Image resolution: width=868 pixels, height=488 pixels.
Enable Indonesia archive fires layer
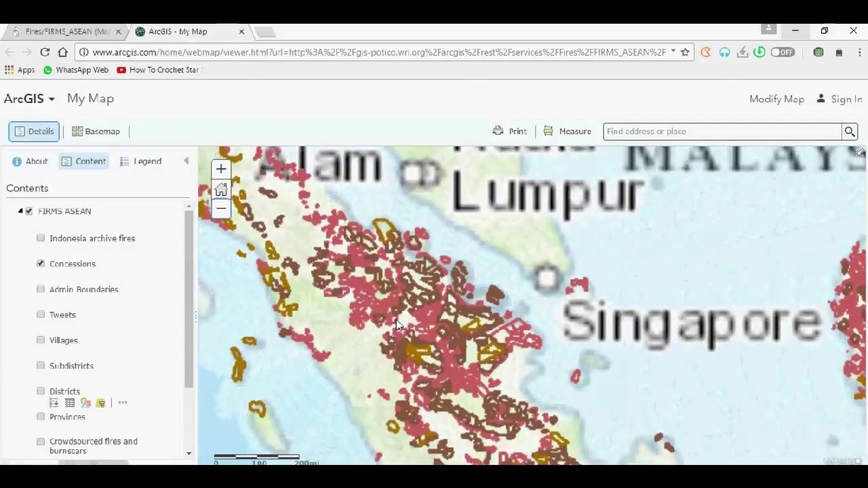(x=41, y=238)
